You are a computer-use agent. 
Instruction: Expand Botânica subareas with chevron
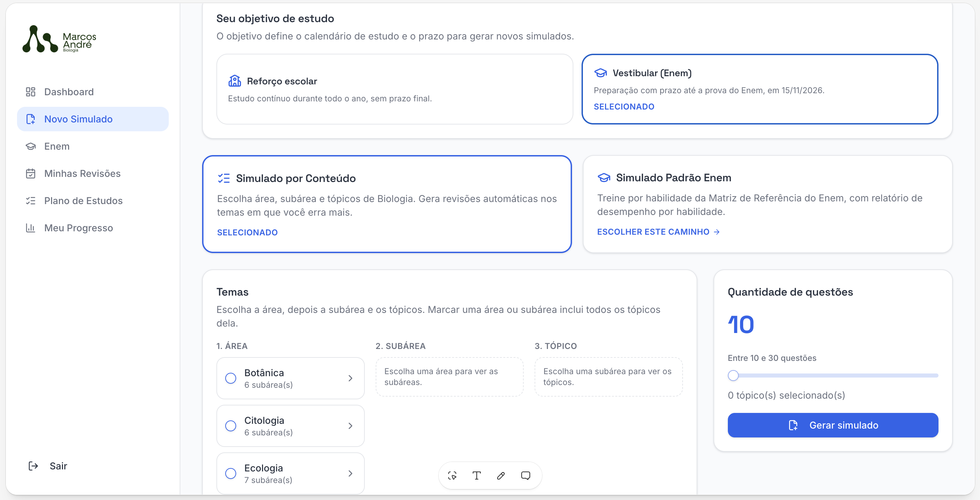coord(350,378)
